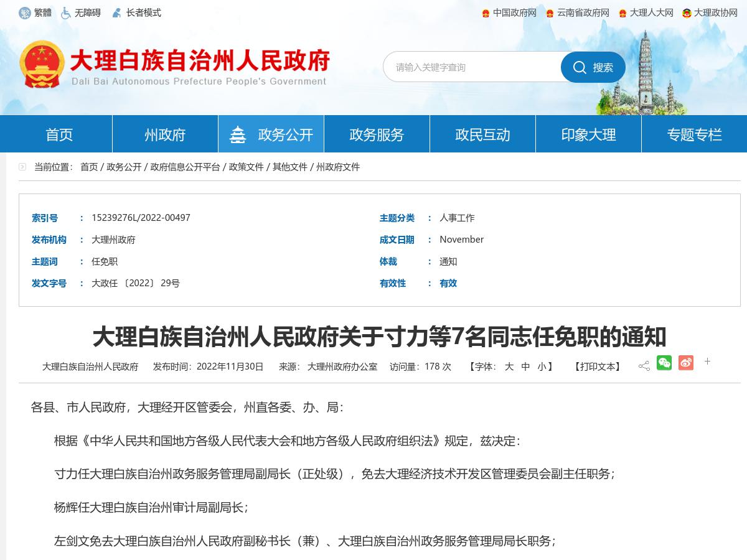Open more sharing options with plus icon
This screenshot has width=747, height=560.
(707, 362)
